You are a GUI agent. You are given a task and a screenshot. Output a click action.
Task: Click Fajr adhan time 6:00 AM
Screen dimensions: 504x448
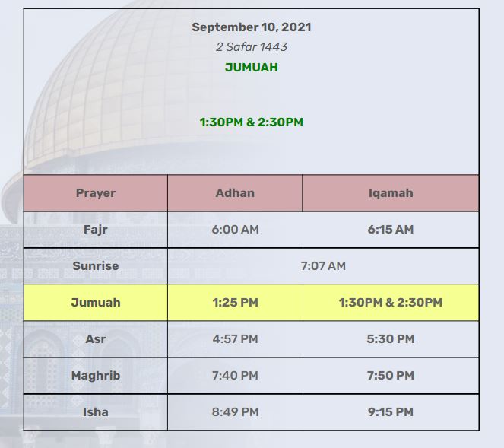pyautogui.click(x=235, y=230)
